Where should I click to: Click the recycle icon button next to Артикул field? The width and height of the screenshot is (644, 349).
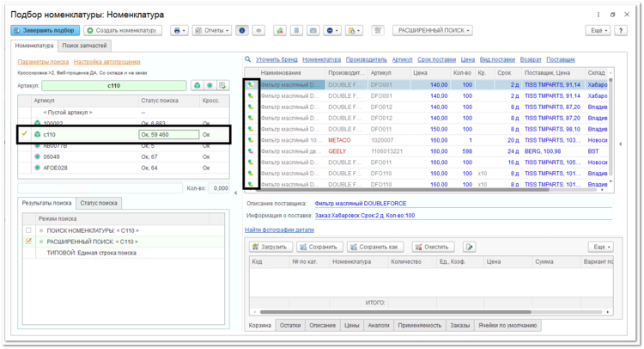(197, 85)
